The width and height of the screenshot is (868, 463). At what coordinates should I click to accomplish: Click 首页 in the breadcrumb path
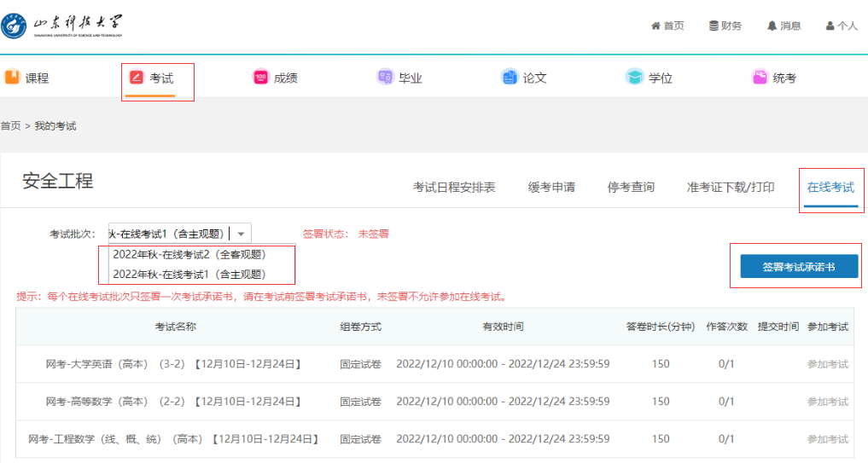(10, 125)
